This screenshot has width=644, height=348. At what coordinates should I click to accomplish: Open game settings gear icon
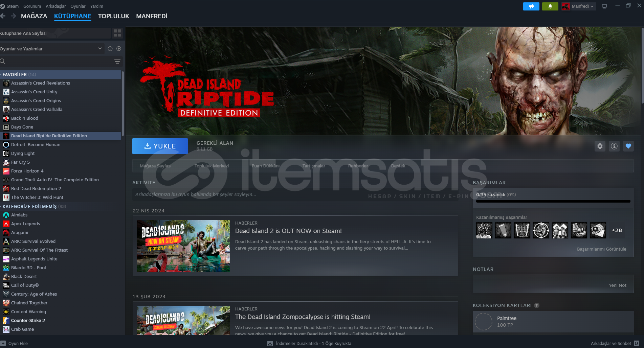600,146
